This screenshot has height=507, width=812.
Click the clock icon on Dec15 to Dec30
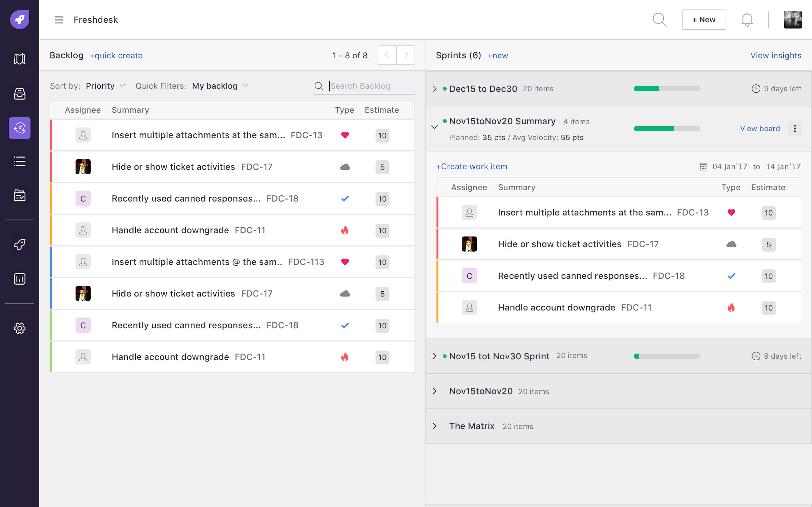755,89
